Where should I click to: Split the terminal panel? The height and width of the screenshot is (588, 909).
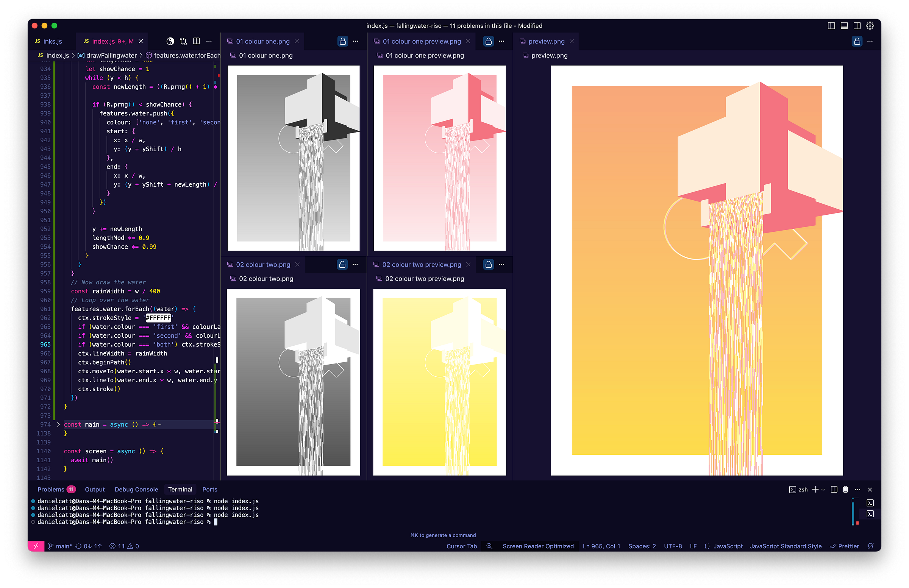(834, 490)
